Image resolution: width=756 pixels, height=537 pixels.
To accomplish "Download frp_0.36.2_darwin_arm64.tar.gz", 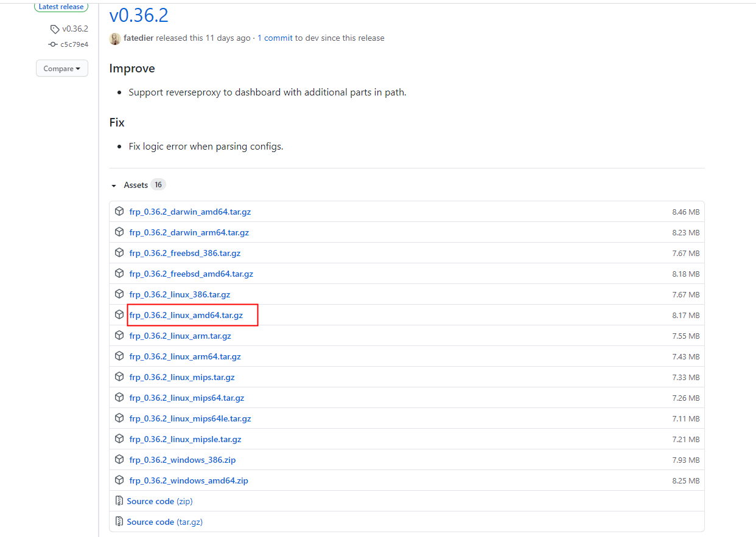I will [x=189, y=233].
